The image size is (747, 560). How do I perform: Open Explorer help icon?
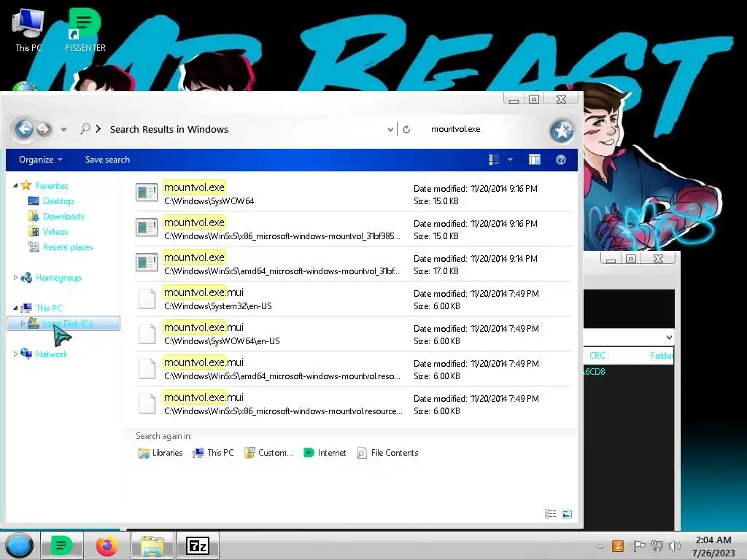click(x=561, y=160)
